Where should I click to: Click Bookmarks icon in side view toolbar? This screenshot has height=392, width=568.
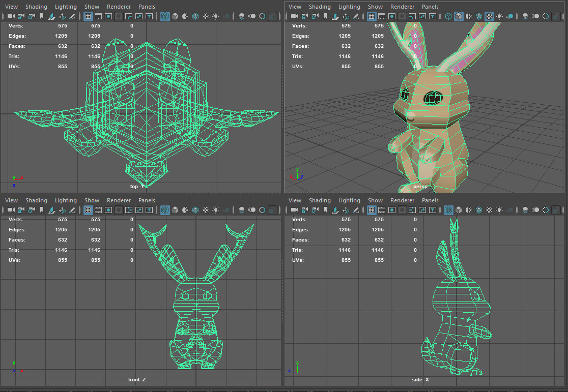[x=325, y=210]
